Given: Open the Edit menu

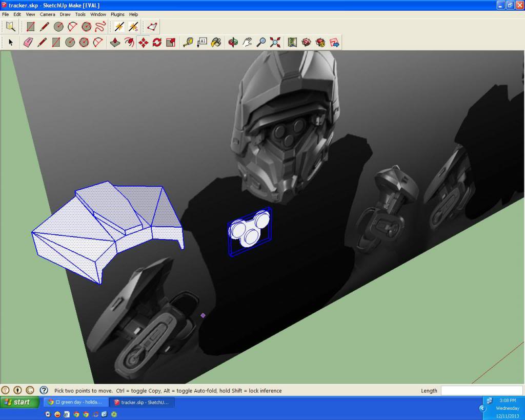Looking at the screenshot, I should 17,14.
